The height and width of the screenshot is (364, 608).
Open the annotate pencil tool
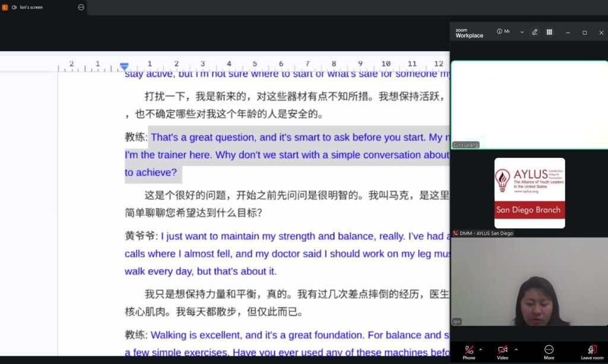(x=535, y=32)
